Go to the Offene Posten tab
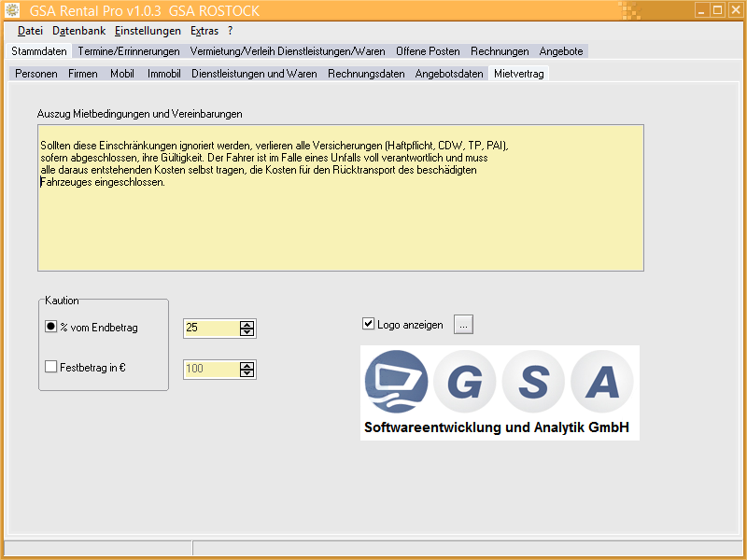 428,51
